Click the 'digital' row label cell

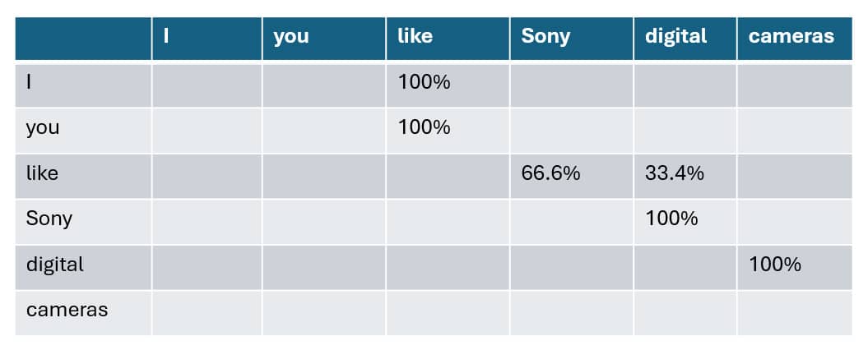point(83,268)
